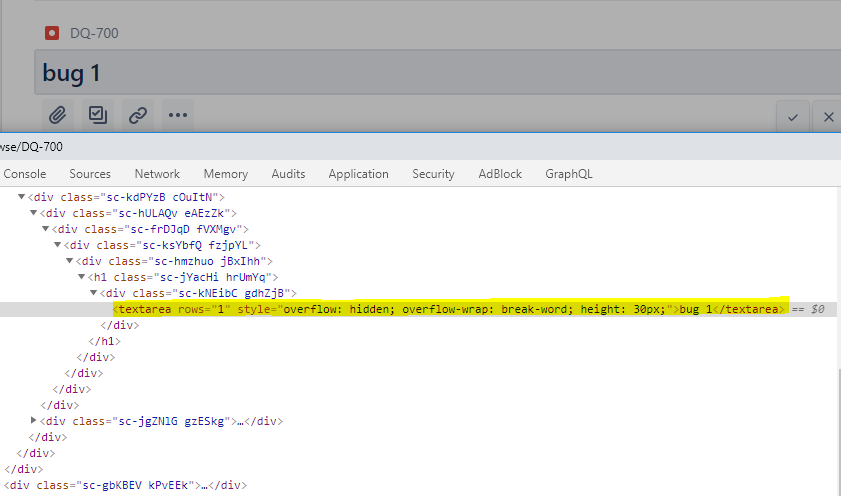Click the 'bug 1' text inside textarea node

[696, 309]
